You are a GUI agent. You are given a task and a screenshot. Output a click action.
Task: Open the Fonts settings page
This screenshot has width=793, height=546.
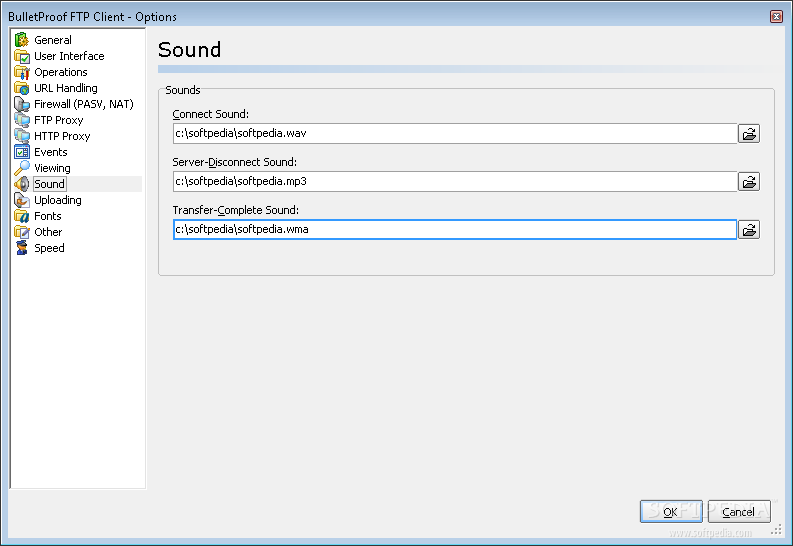48,216
